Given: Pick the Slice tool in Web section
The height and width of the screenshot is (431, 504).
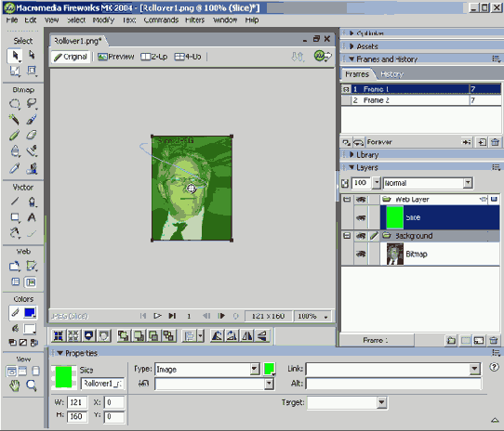Looking at the screenshot, I should pyautogui.click(x=32, y=266).
